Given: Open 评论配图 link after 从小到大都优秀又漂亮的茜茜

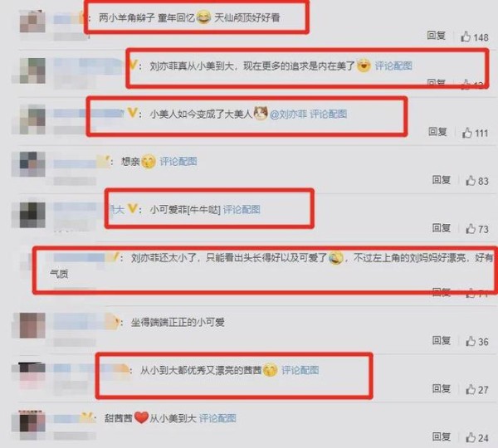Looking at the screenshot, I should (x=300, y=370).
